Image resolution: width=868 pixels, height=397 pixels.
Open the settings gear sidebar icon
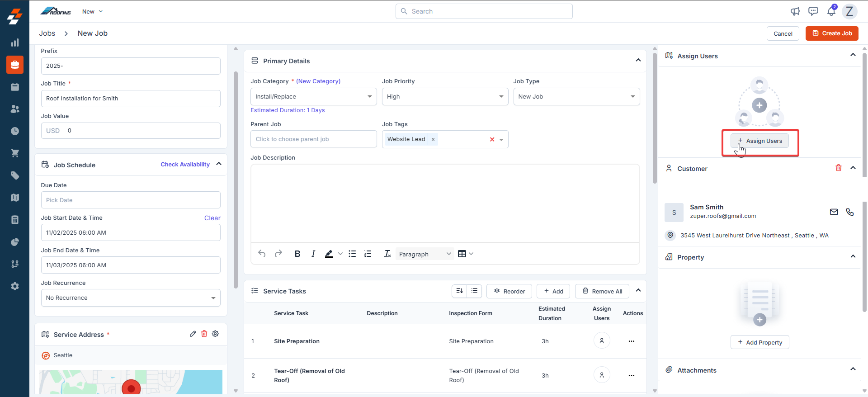point(15,286)
